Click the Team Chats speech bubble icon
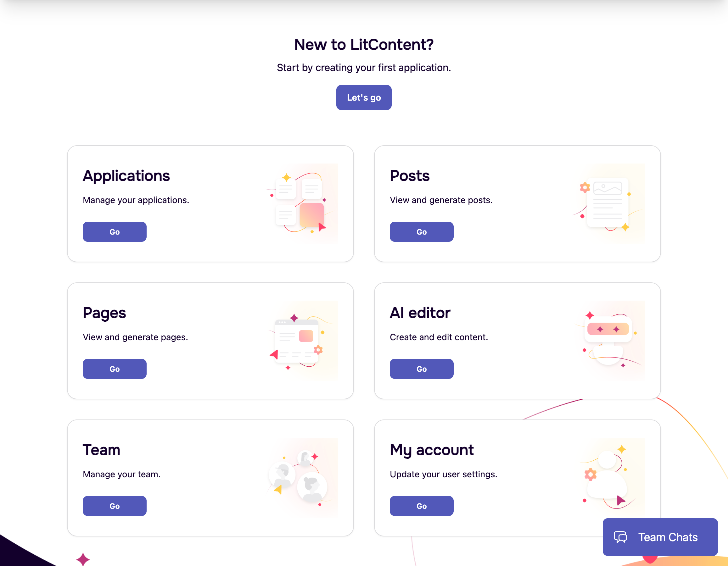 pos(620,537)
